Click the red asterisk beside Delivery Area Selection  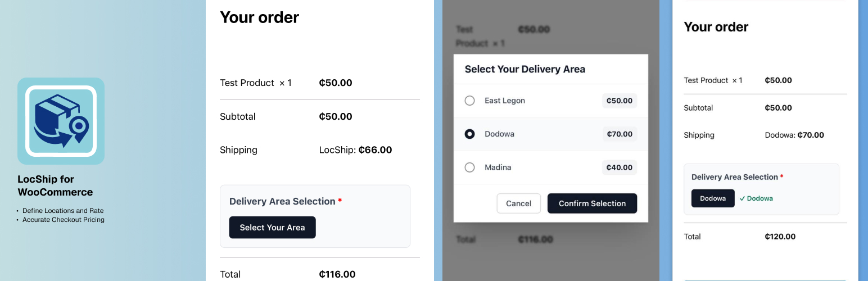tap(340, 201)
